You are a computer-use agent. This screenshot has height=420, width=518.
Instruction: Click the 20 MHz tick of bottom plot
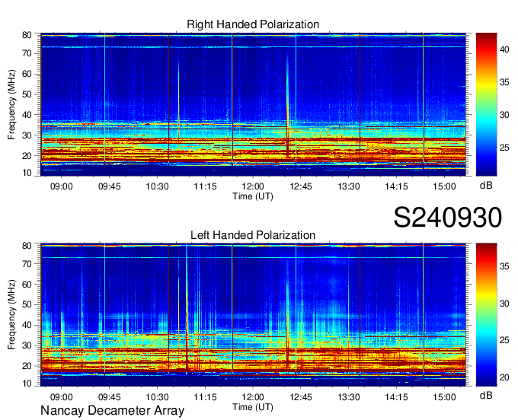(27, 366)
